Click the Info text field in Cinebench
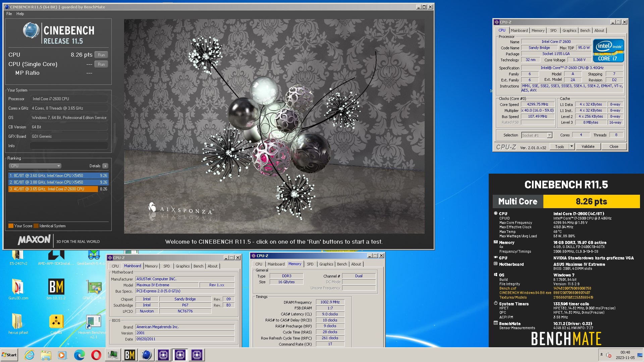 pyautogui.click(x=69, y=146)
